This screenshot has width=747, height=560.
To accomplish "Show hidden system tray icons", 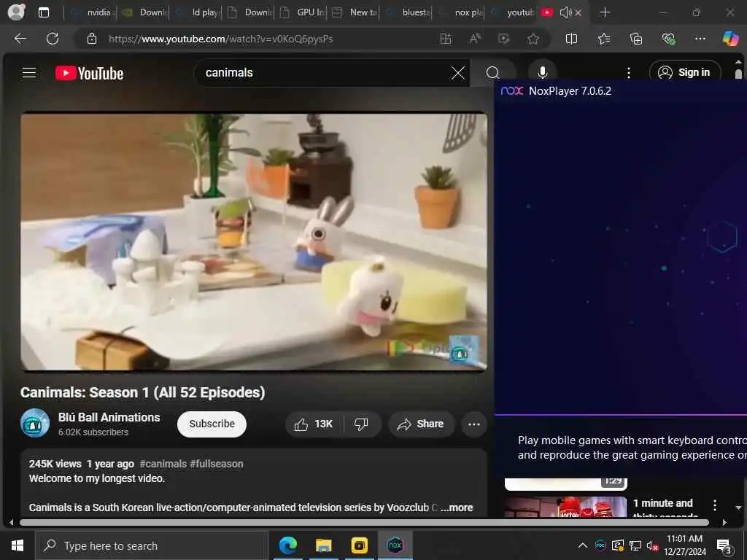I will coord(582,545).
